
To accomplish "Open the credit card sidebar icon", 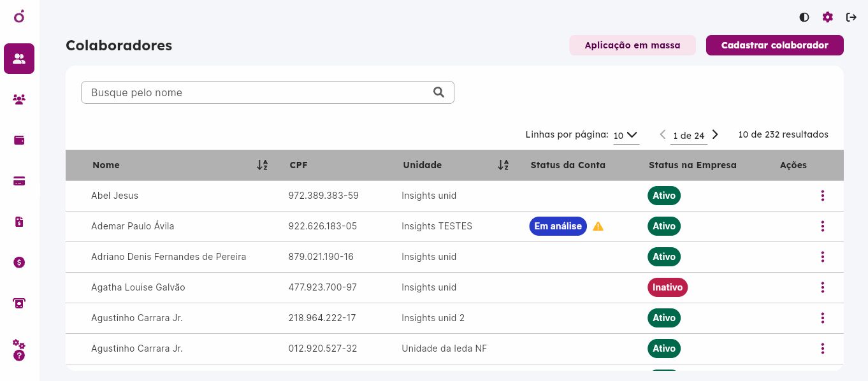I will [x=19, y=181].
